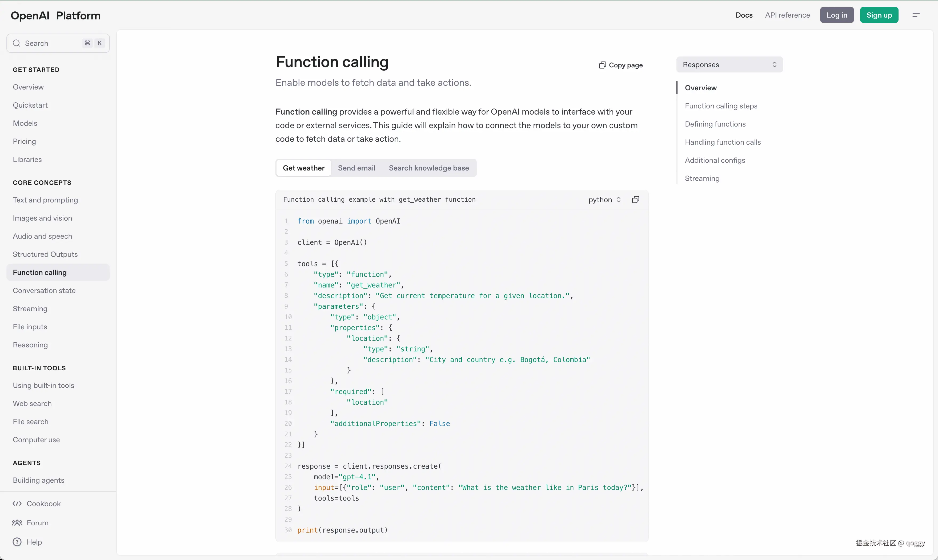
Task: Jump to Defining functions in right navigation
Action: pos(715,124)
